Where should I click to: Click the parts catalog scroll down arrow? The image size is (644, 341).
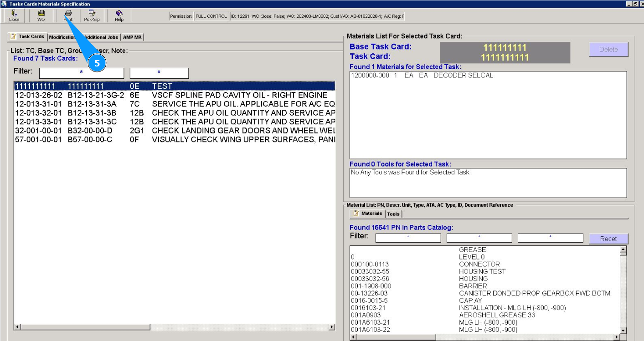pos(623,330)
